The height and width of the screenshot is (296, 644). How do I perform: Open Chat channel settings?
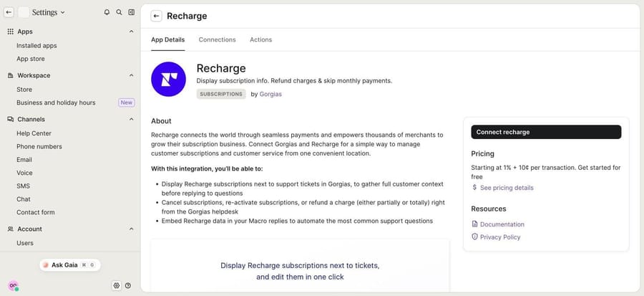24,199
